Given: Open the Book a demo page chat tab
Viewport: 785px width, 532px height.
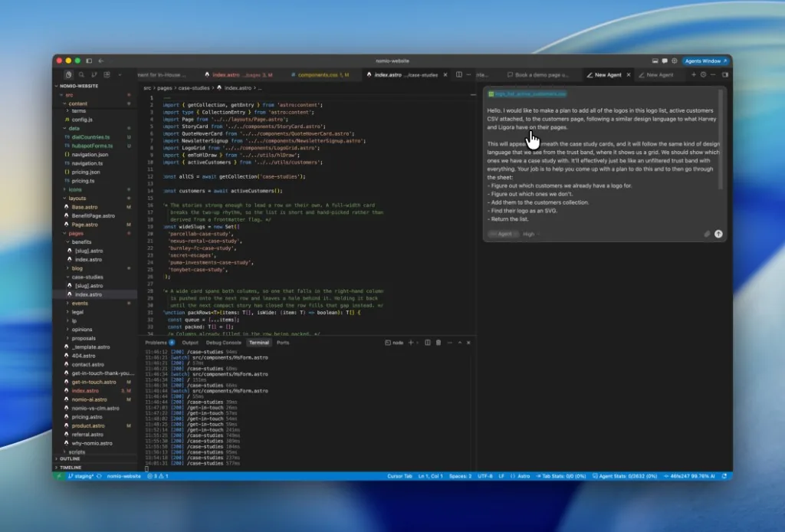Looking at the screenshot, I should coord(538,75).
